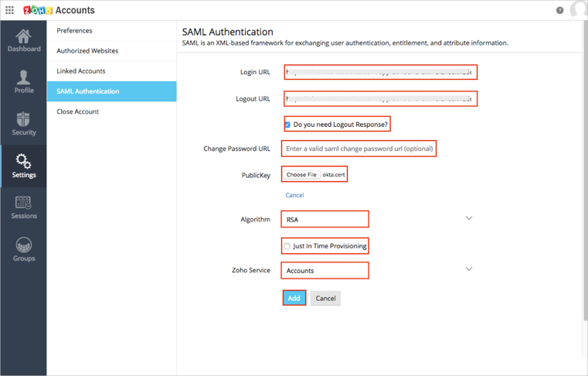
Task: Open the user avatar at top right
Action: coord(579,9)
